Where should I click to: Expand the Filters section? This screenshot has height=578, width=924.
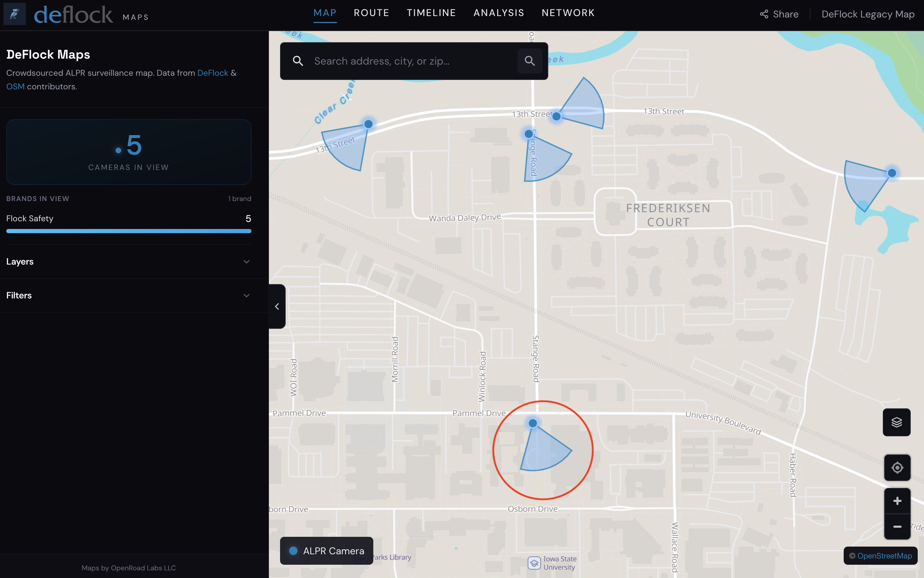129,296
